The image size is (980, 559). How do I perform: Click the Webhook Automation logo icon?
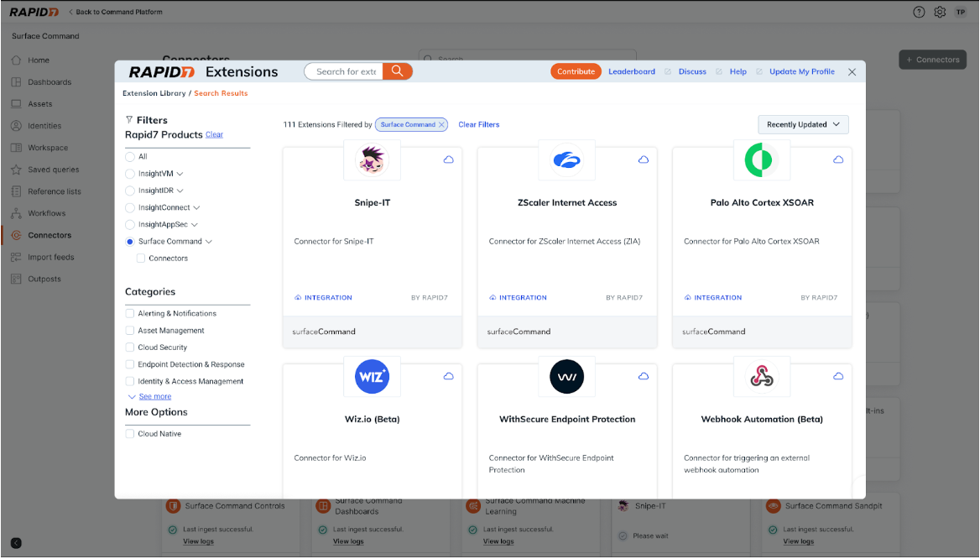pos(761,377)
